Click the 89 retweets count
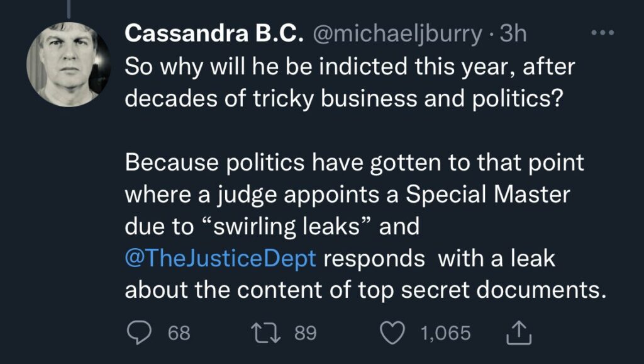The height and width of the screenshot is (364, 644). click(x=306, y=333)
